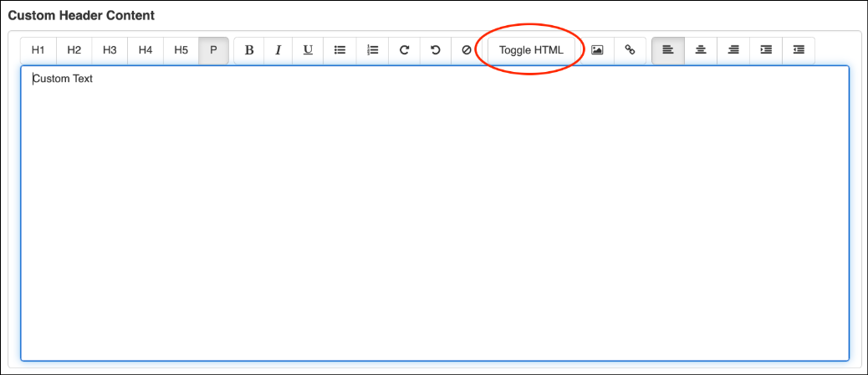Clear formatting with the circle-slash icon

(467, 50)
